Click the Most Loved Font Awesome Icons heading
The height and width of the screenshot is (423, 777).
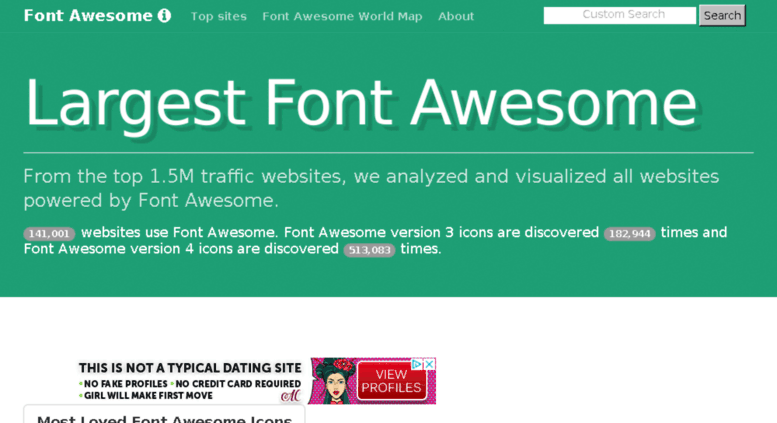point(164,419)
